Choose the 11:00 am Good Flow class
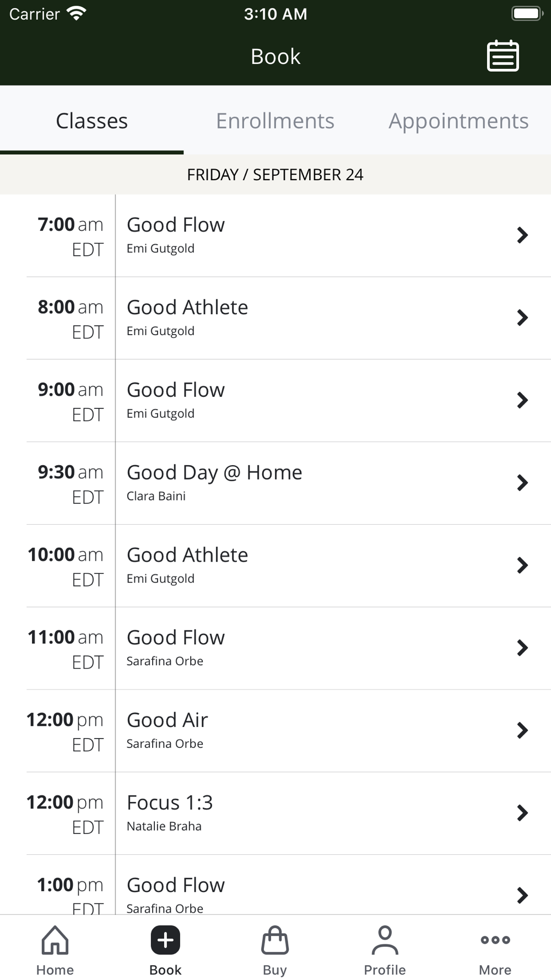 point(275,648)
